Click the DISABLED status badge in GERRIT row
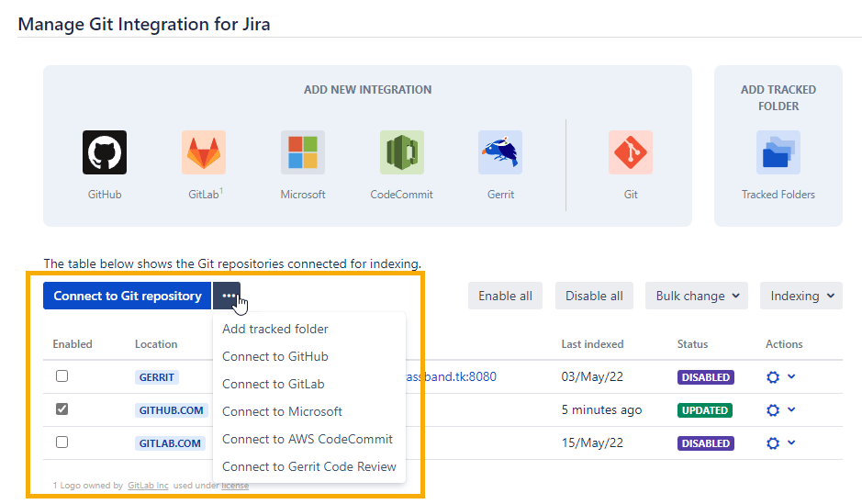The height and width of the screenshot is (504, 862). pyautogui.click(x=706, y=377)
